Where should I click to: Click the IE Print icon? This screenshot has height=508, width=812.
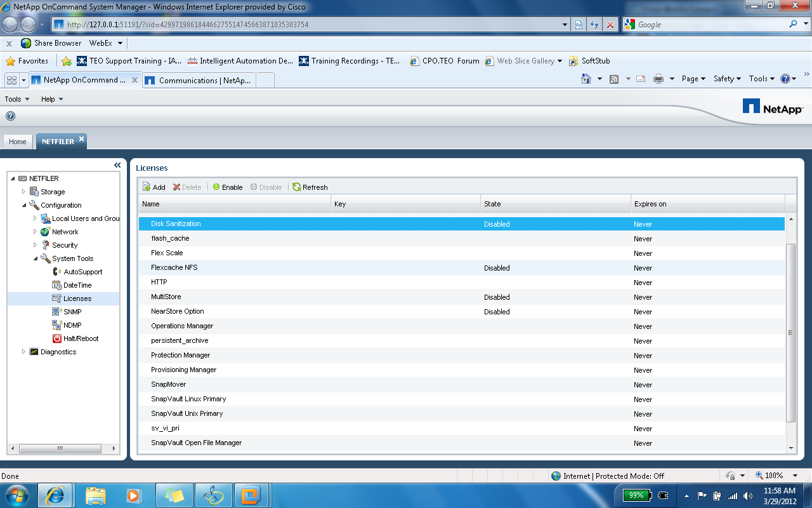pos(658,79)
